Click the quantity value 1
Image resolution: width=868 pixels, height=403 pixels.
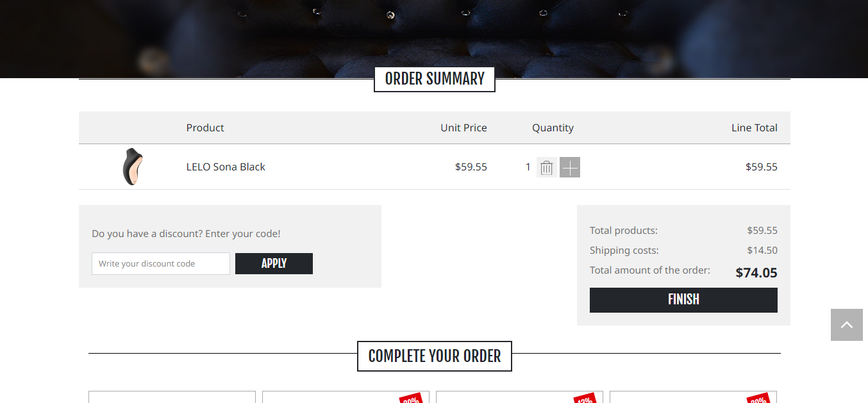click(528, 167)
